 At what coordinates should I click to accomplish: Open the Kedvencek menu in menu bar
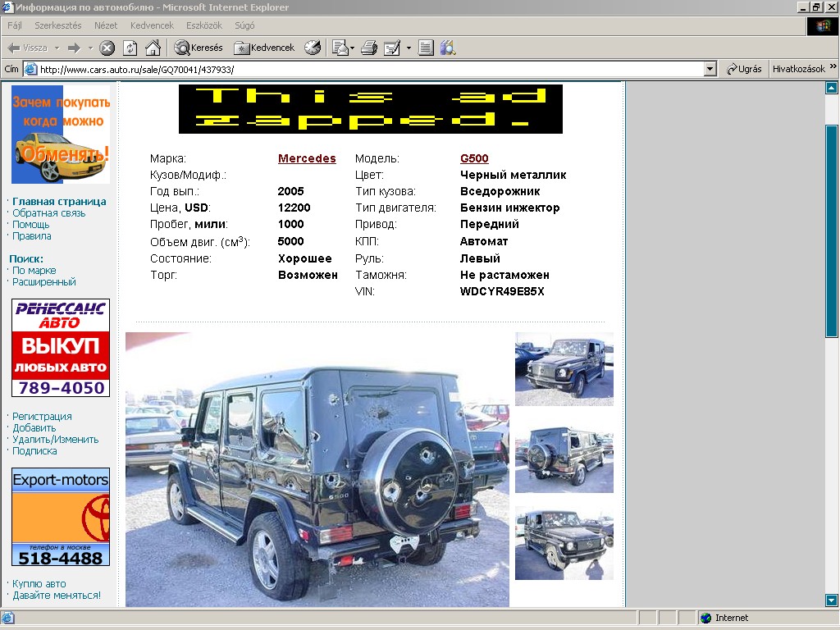coord(152,25)
